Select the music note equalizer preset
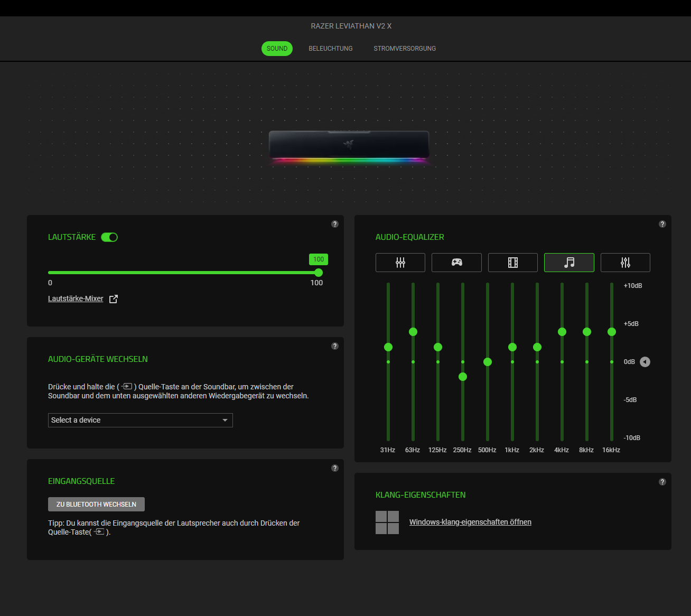691x616 pixels. pyautogui.click(x=569, y=263)
